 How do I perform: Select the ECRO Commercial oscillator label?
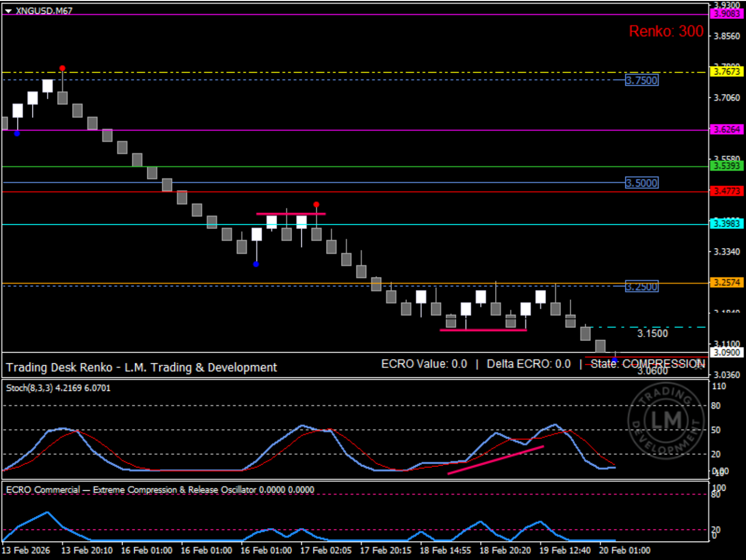coord(160,490)
